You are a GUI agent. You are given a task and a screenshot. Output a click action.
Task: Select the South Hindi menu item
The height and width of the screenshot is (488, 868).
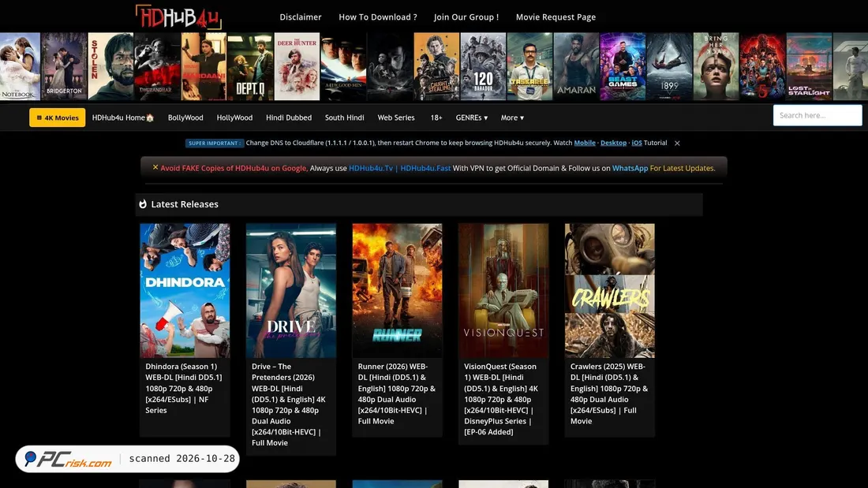[344, 117]
